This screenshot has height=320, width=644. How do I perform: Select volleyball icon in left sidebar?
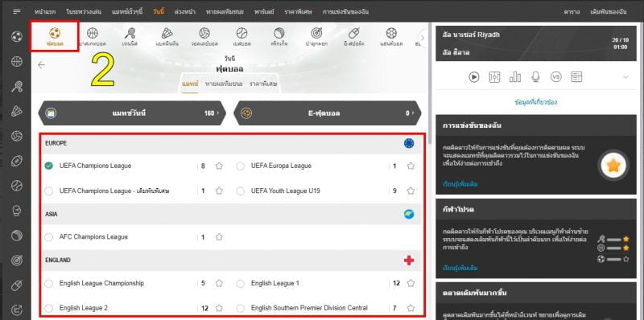coord(16,136)
